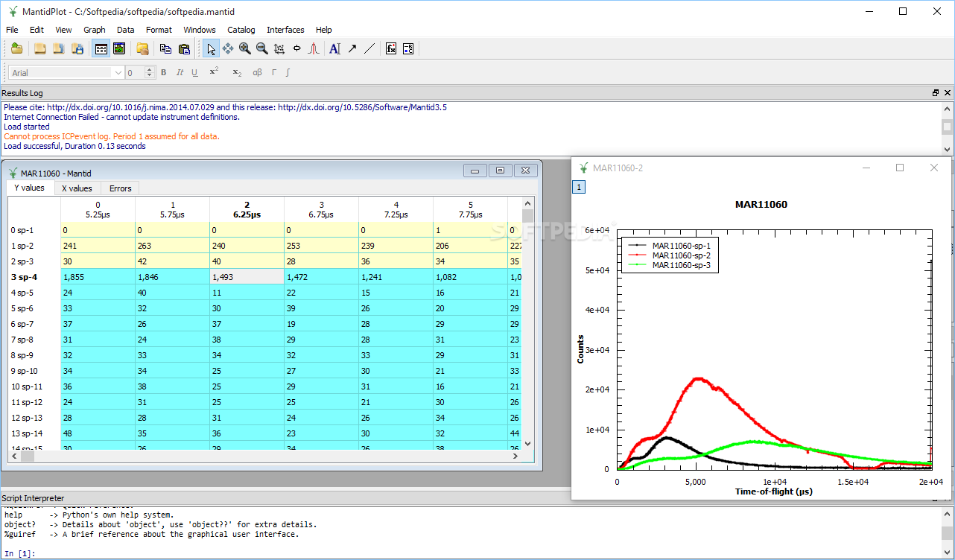955x560 pixels.
Task: Click the integral symbol button
Action: (288, 72)
